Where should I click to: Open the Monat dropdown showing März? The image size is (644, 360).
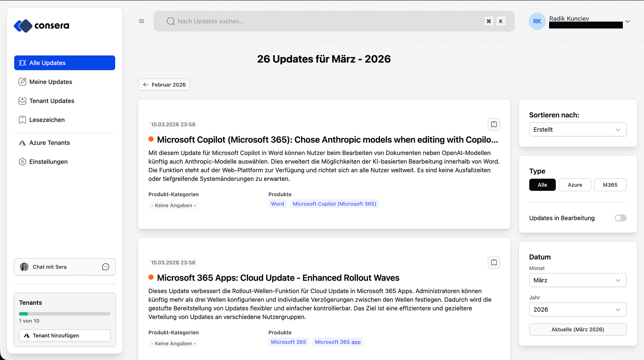click(578, 280)
